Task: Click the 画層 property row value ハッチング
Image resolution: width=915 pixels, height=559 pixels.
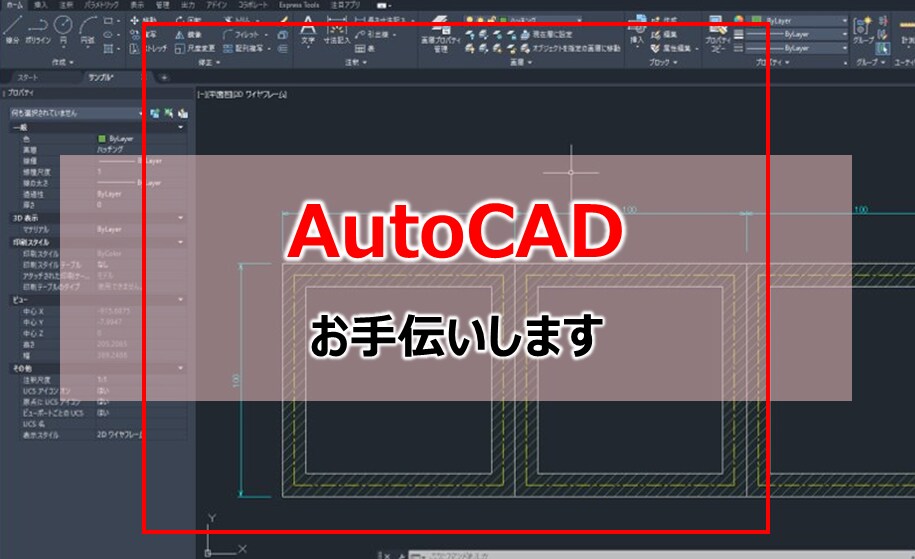Action: [110, 150]
